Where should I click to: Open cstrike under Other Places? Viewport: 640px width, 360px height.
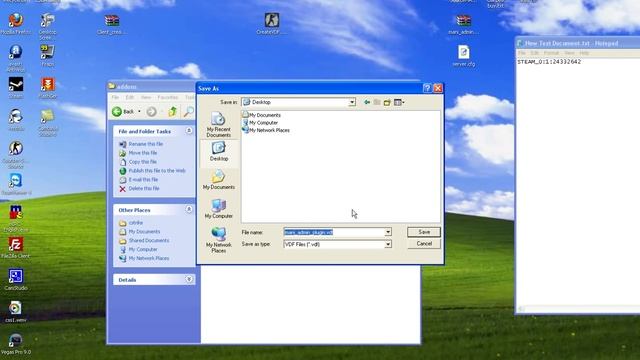[x=136, y=223]
